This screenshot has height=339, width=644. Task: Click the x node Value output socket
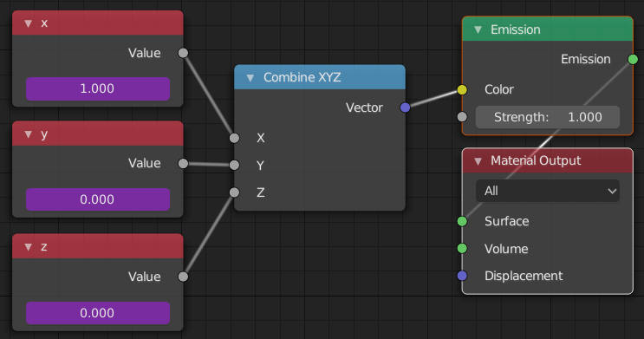click(183, 53)
